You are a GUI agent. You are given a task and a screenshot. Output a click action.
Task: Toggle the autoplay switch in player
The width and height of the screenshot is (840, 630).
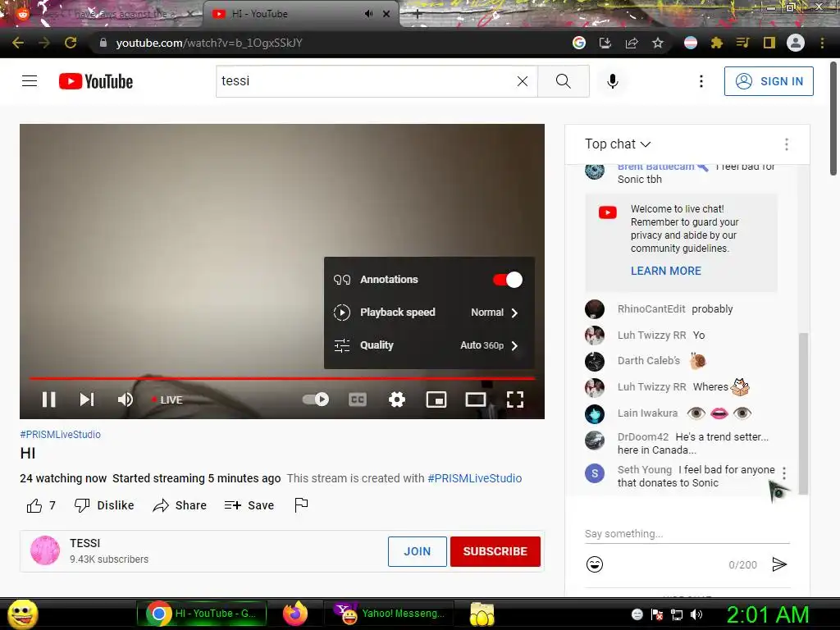click(316, 399)
